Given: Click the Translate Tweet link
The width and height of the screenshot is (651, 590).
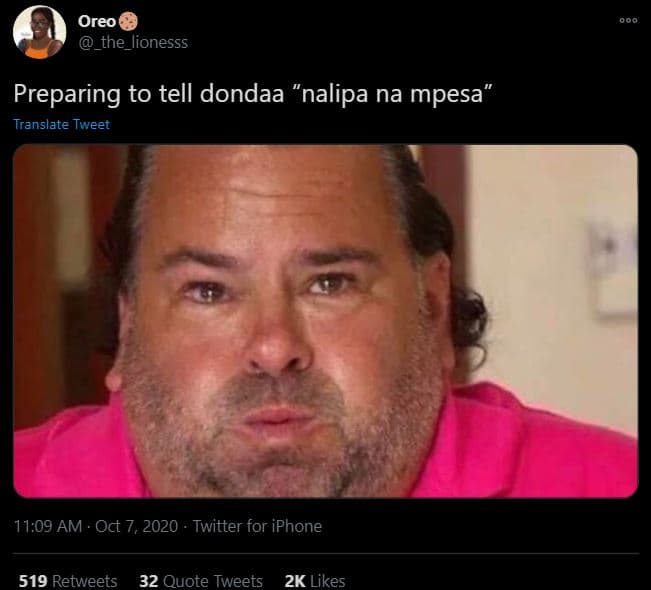Looking at the screenshot, I should coord(61,124).
